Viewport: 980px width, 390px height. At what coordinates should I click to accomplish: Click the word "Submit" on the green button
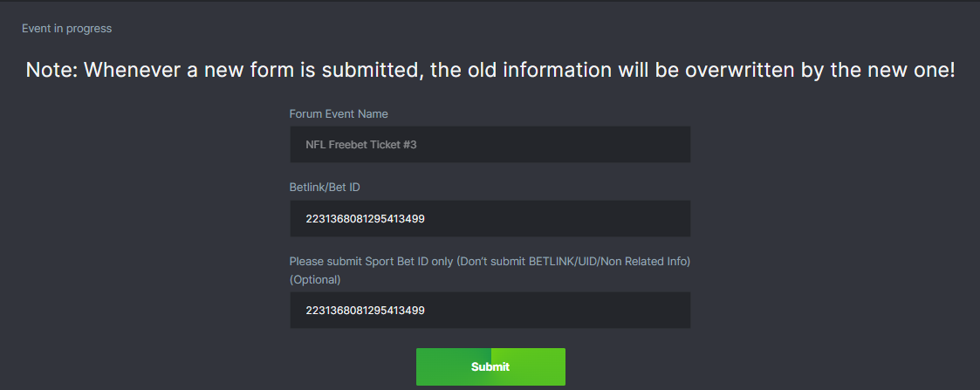pos(490,367)
